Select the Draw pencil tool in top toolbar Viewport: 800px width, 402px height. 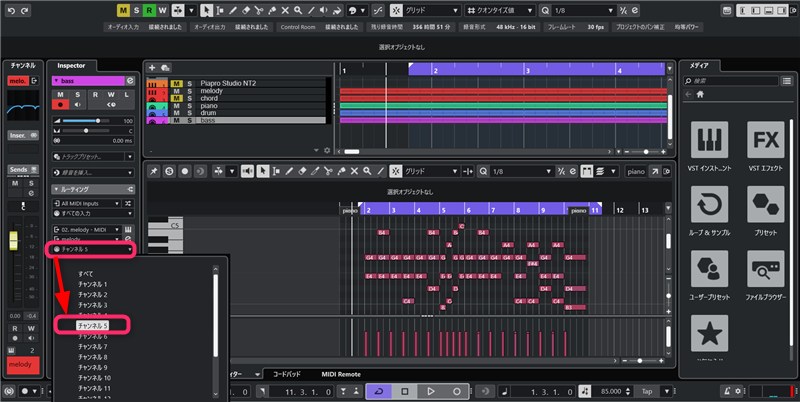coord(233,10)
